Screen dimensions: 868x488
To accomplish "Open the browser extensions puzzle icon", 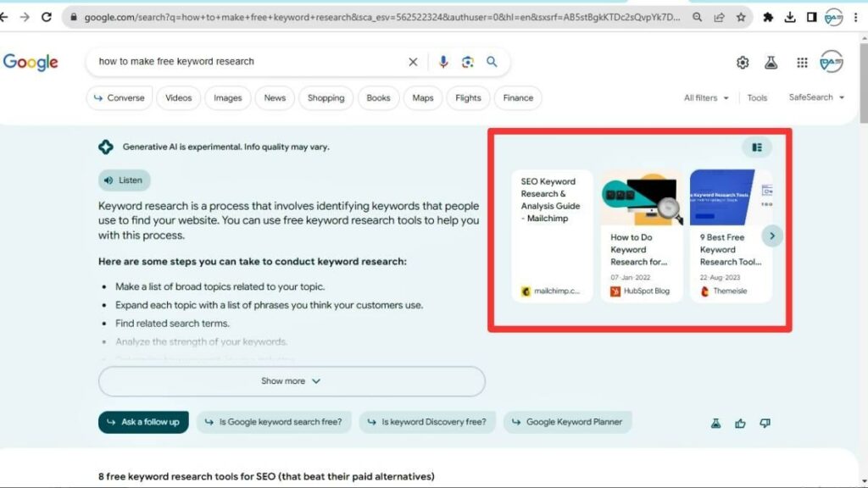I will coord(768,17).
